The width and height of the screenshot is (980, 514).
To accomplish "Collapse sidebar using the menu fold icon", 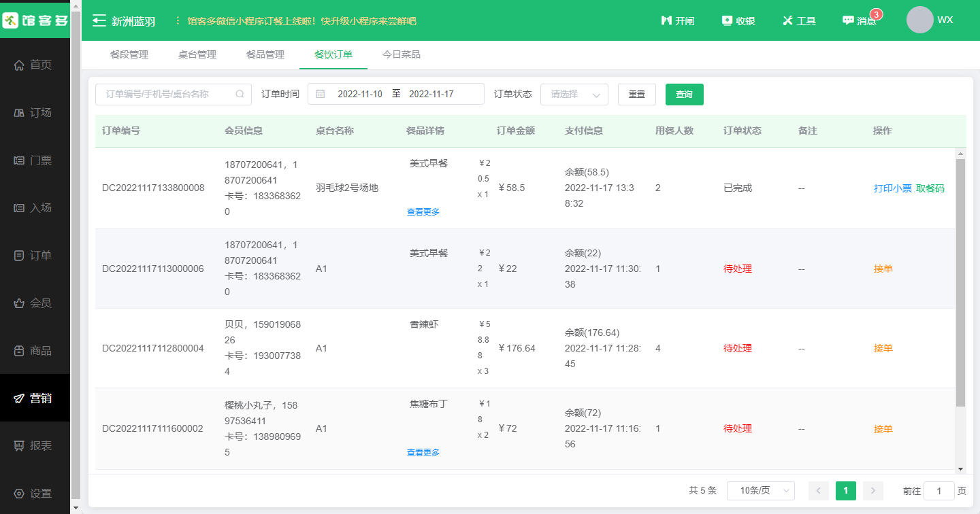I will (x=99, y=21).
